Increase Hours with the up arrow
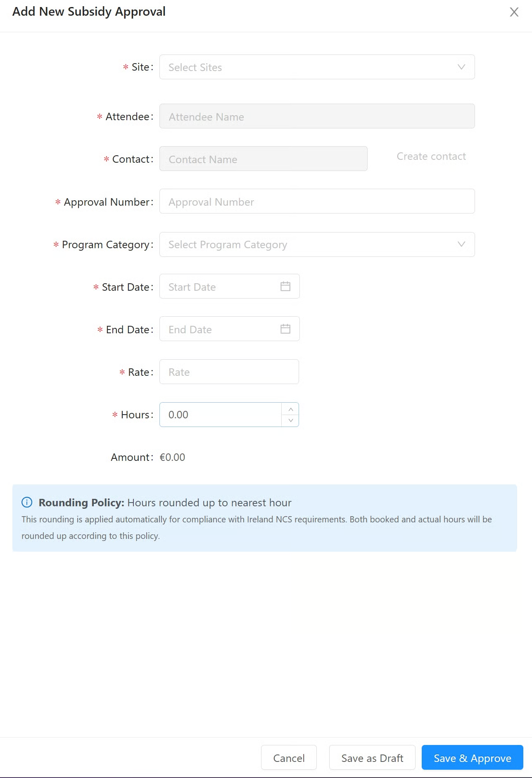This screenshot has height=778, width=532. pos(291,409)
